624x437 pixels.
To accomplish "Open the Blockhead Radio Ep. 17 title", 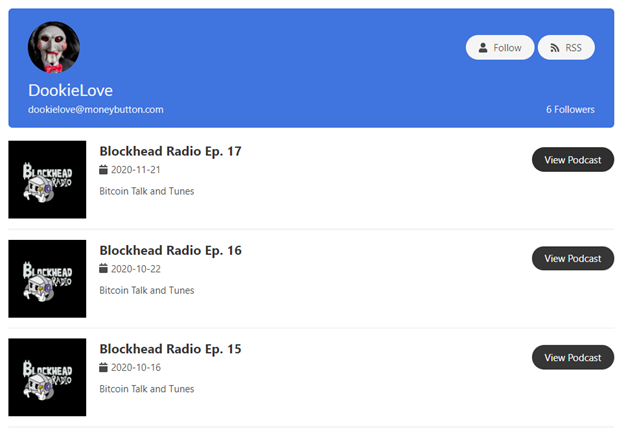I will tap(170, 151).
